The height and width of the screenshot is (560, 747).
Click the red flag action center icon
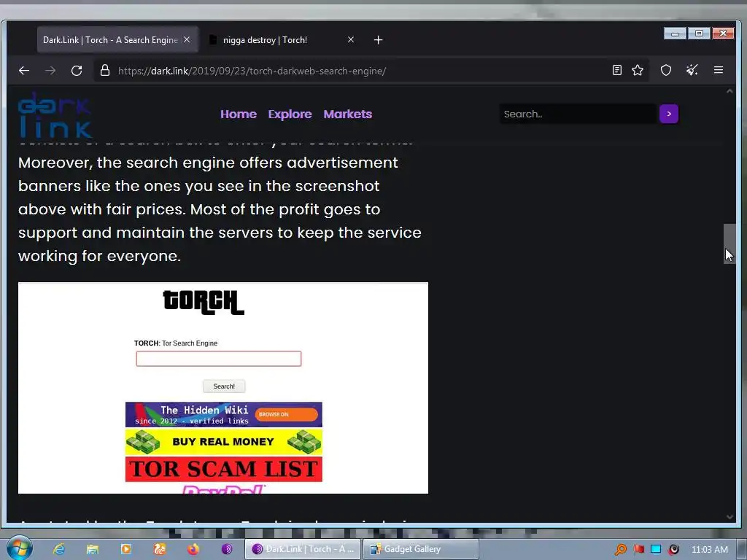pyautogui.click(x=639, y=550)
